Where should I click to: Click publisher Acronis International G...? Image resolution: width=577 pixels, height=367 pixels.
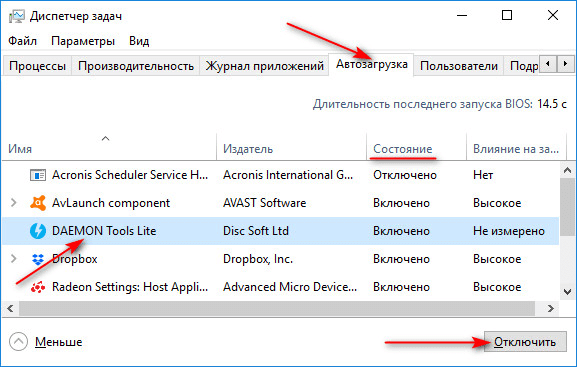(288, 175)
